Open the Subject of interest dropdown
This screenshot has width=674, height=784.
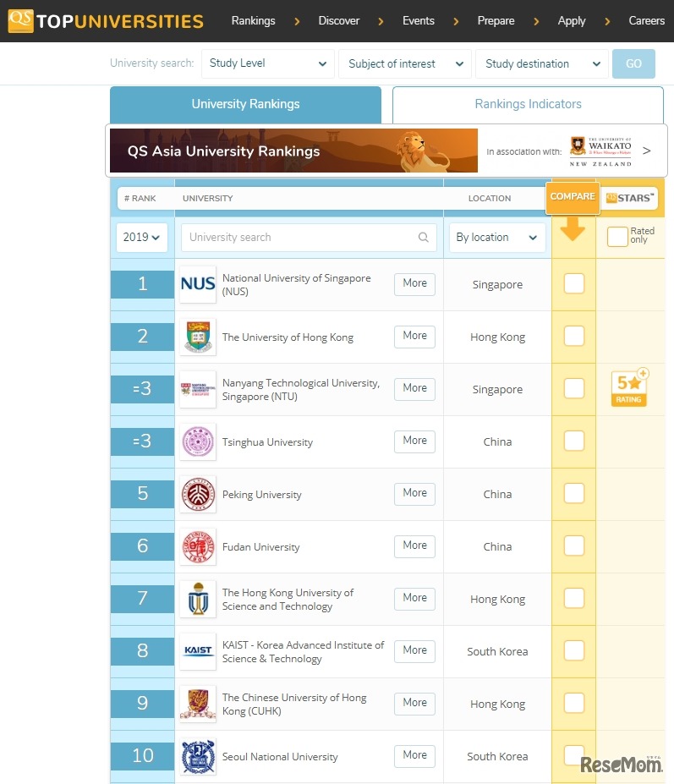click(404, 63)
